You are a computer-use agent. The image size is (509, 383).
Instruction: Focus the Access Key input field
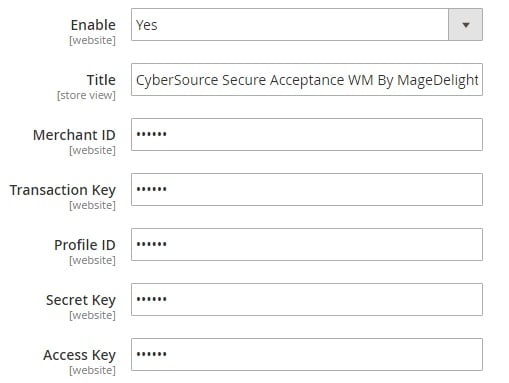point(307,354)
